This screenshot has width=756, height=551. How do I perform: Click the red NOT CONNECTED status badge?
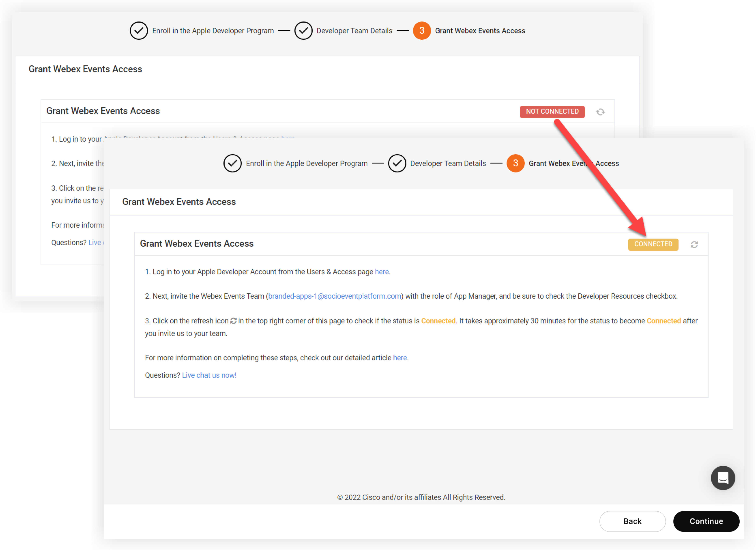[552, 111]
